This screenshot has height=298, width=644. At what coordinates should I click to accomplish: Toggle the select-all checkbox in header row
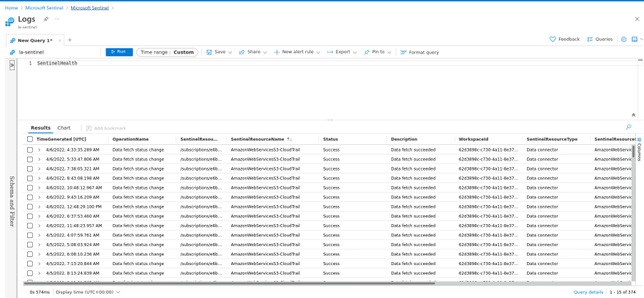29,139
